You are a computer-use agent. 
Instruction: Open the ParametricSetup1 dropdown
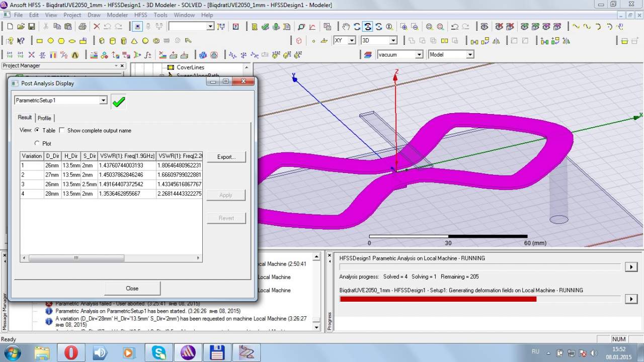click(103, 101)
